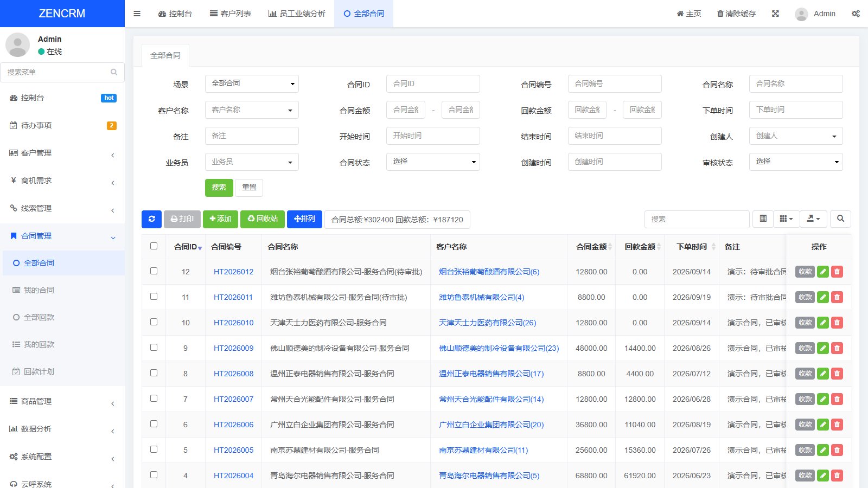Edit contract HT2026009 with green pencil icon

pos(823,348)
